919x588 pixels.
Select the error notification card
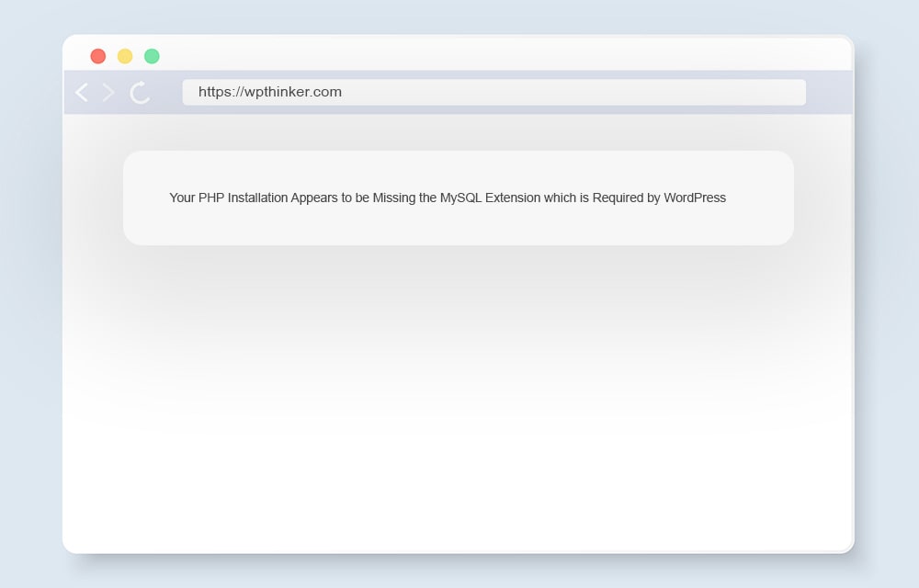459,198
